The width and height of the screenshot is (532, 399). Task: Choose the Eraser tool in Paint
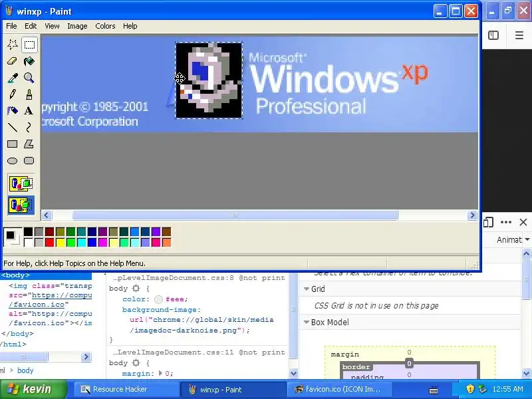tap(13, 61)
